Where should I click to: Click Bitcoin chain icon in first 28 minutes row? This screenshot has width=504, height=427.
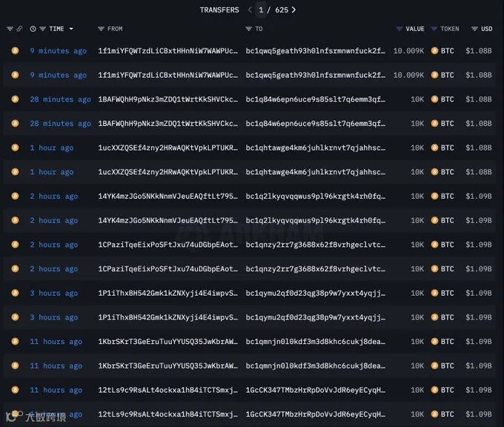[x=15, y=99]
